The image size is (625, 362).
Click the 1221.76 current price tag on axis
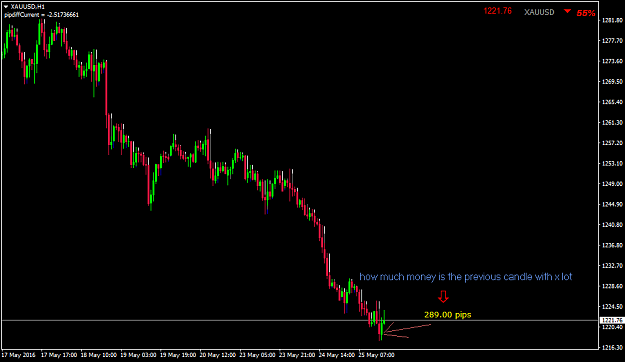pos(612,320)
